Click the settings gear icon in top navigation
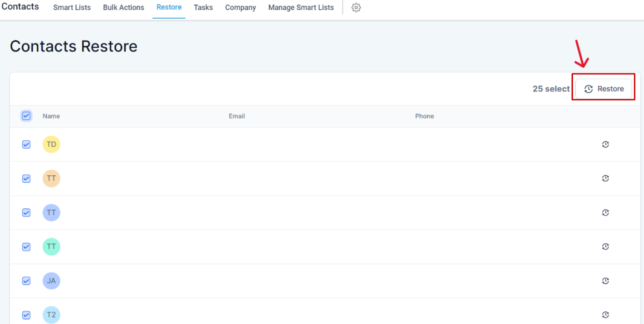The width and height of the screenshot is (644, 324). point(356,8)
